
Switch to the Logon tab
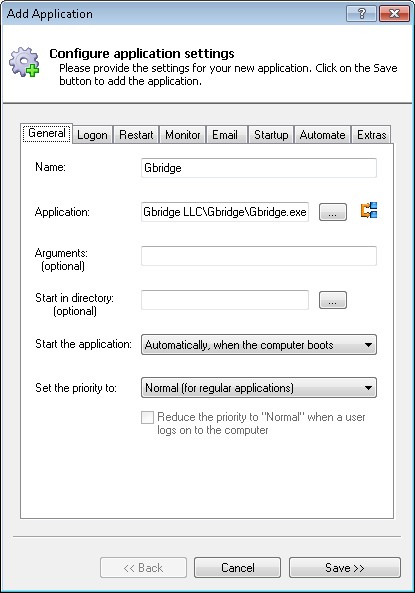(92, 135)
